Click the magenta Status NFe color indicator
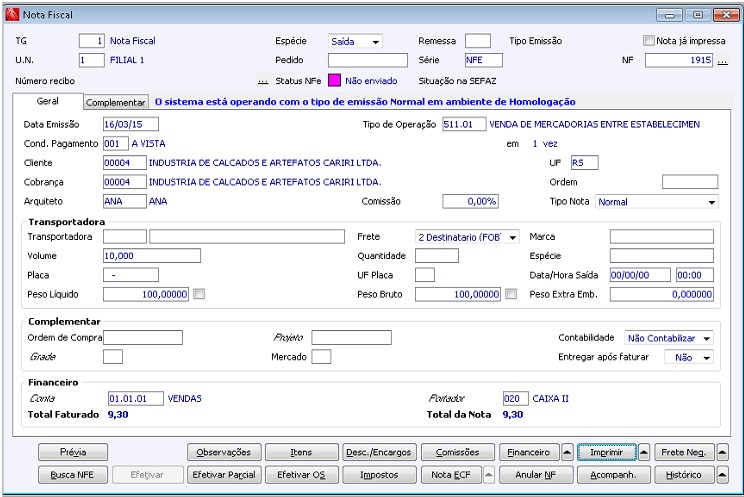 tap(335, 81)
